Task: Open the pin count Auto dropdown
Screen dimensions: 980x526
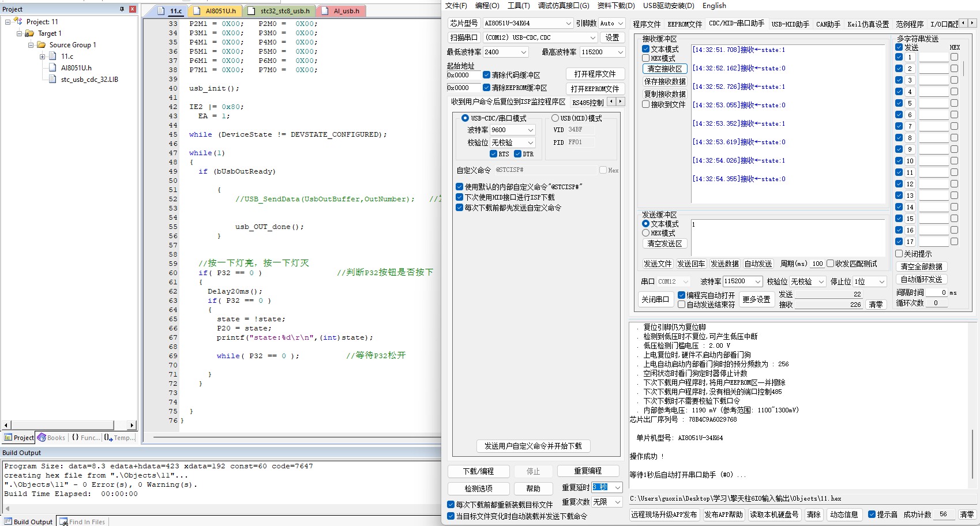Action: tap(620, 23)
